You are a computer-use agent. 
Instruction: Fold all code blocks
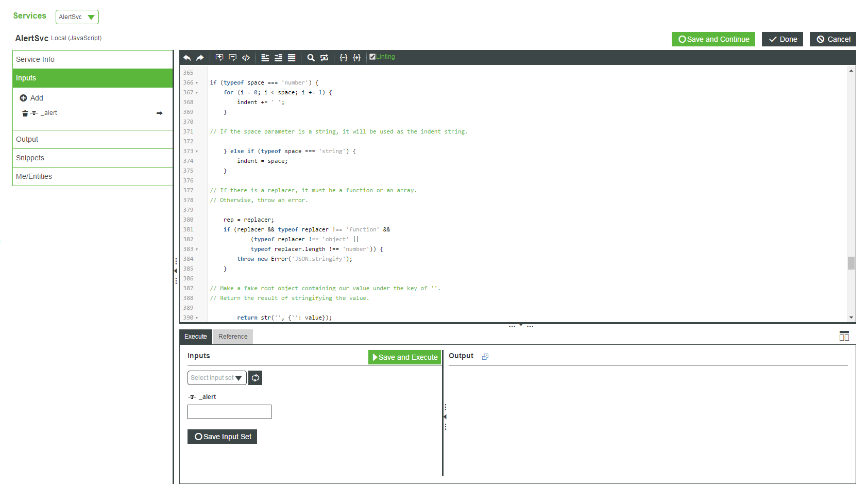pyautogui.click(x=344, y=58)
